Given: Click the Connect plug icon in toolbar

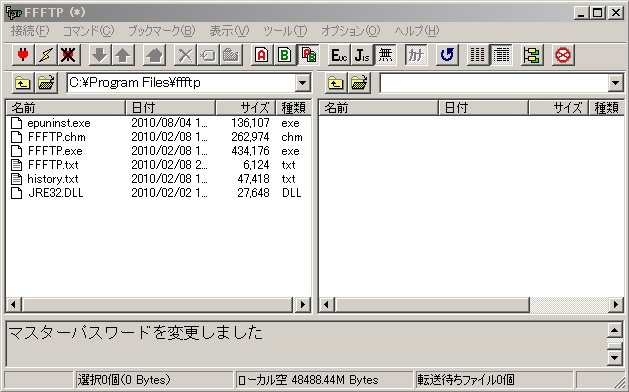Looking at the screenshot, I should [23, 55].
